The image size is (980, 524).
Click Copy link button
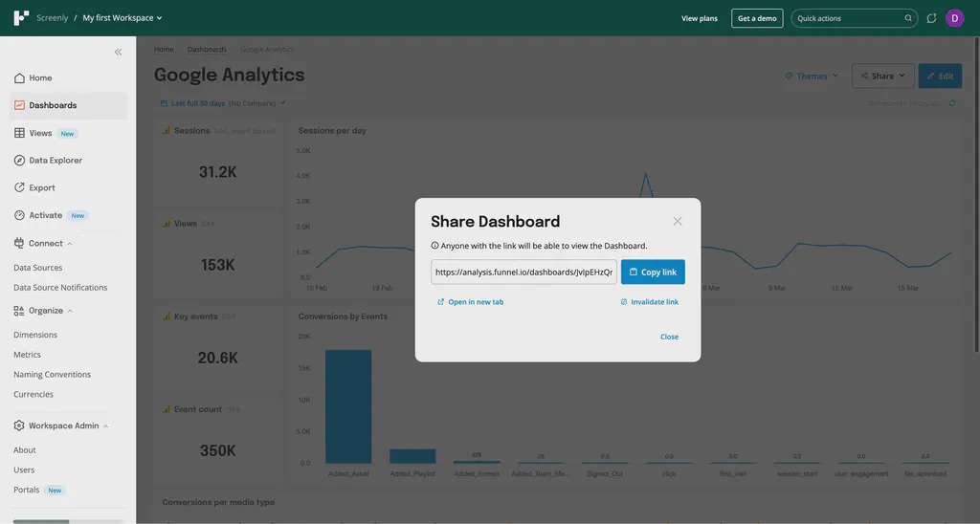tap(653, 272)
